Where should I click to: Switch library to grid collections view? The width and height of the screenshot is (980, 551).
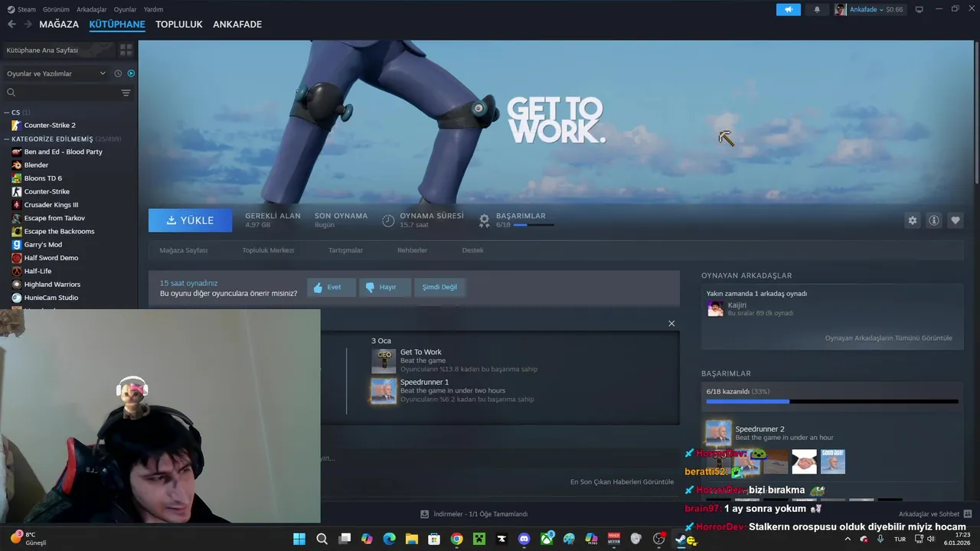126,50
